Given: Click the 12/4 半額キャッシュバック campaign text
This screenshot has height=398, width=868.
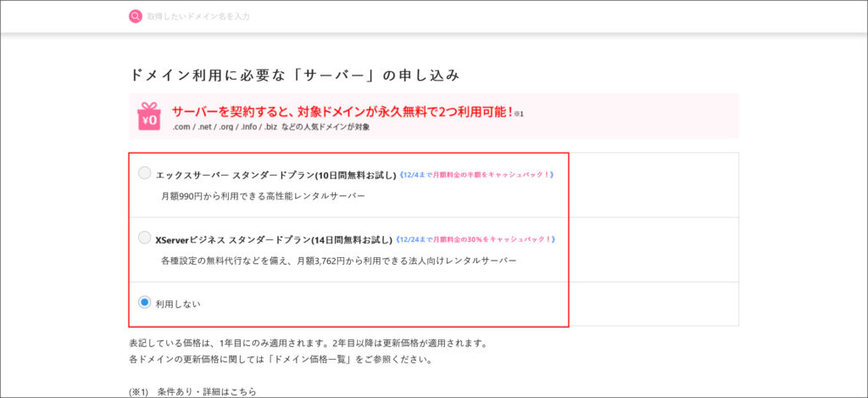Looking at the screenshot, I should (476, 175).
